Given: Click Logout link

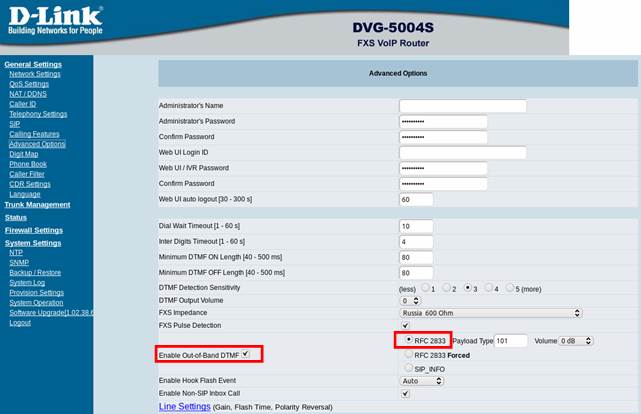Looking at the screenshot, I should pos(20,322).
